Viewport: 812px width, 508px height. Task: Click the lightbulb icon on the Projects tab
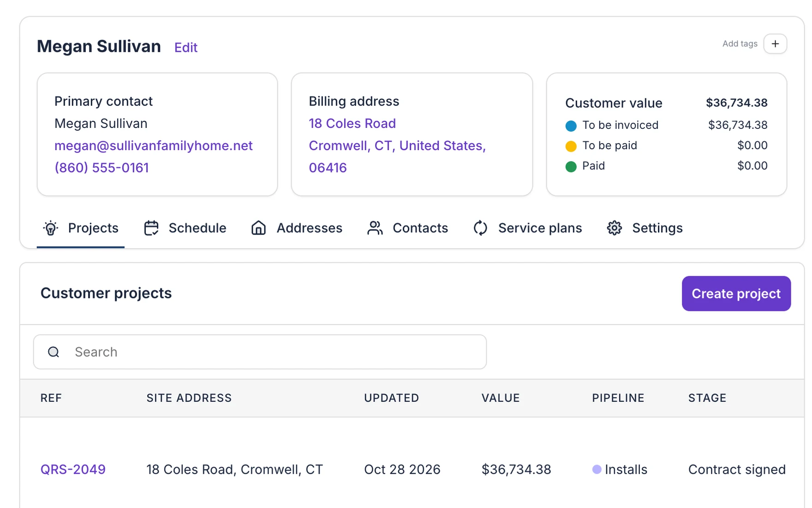pyautogui.click(x=51, y=228)
